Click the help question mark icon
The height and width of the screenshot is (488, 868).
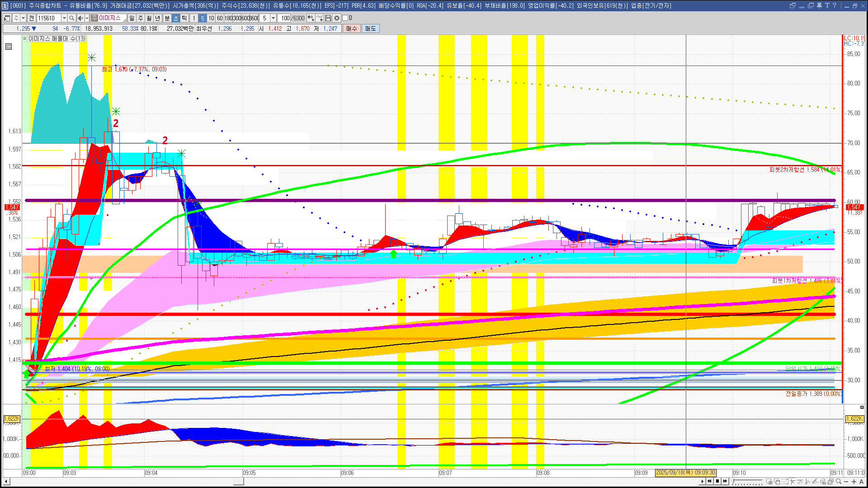pyautogui.click(x=835, y=5)
